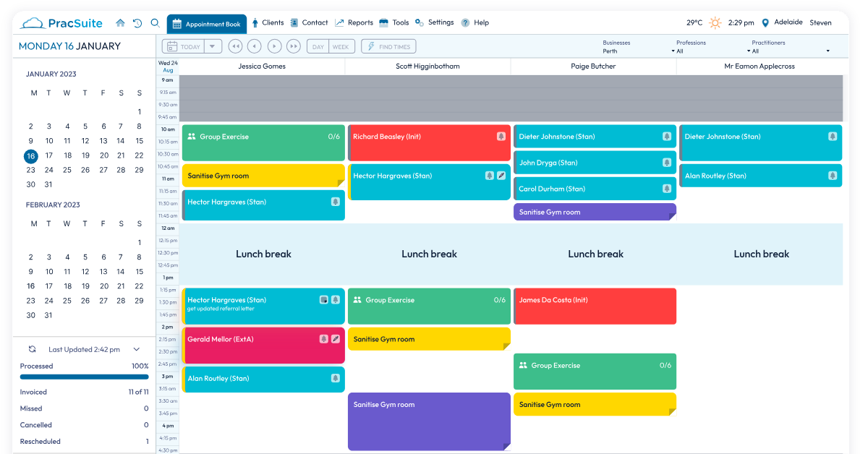
Task: Open the search magnifier icon
Action: [155, 23]
